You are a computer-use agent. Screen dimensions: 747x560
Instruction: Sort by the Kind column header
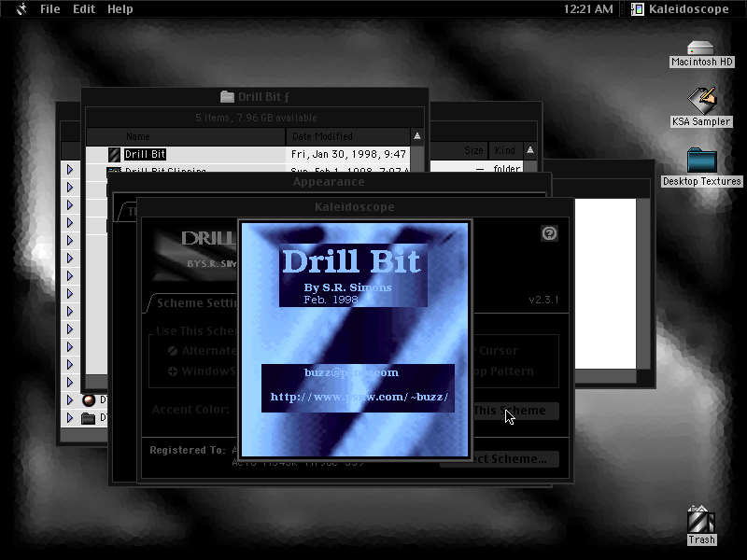pyautogui.click(x=505, y=150)
